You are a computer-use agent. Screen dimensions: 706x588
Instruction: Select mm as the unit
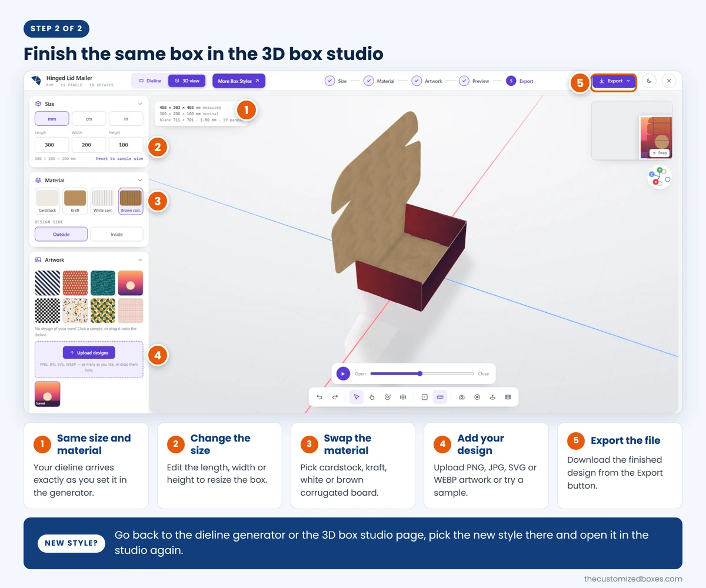point(52,118)
